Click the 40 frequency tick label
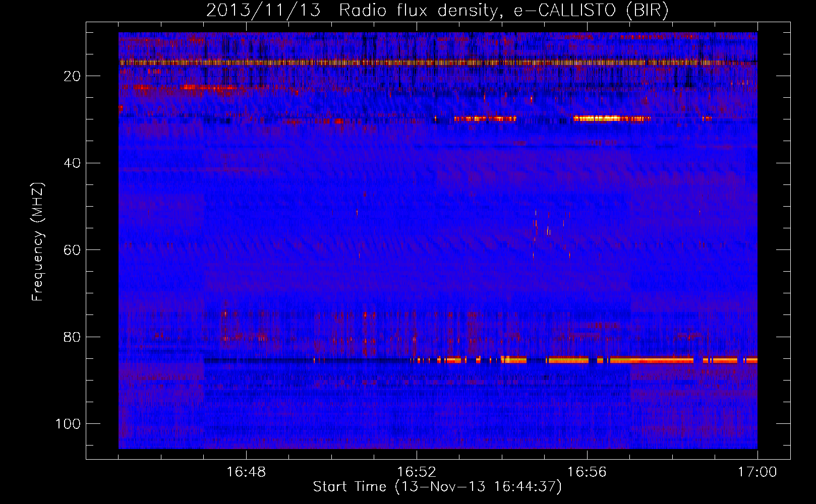Viewport: 816px width, 504px height. coord(73,163)
